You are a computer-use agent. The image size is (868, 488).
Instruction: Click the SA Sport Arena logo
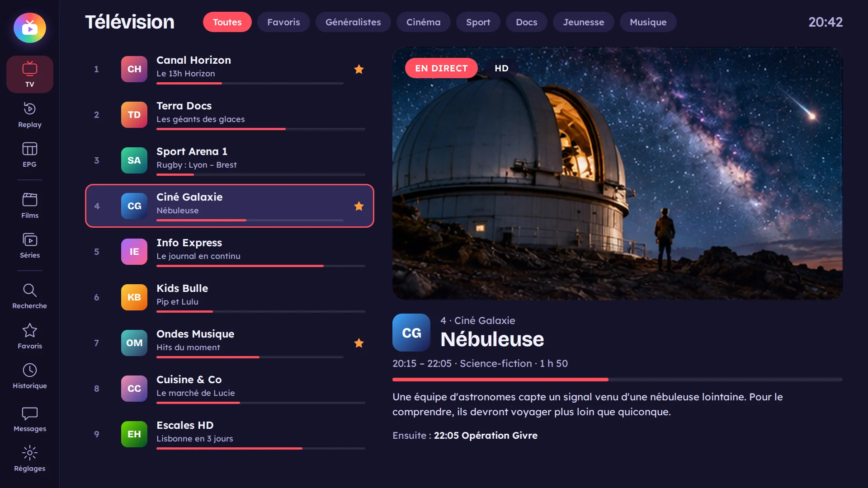click(x=134, y=160)
